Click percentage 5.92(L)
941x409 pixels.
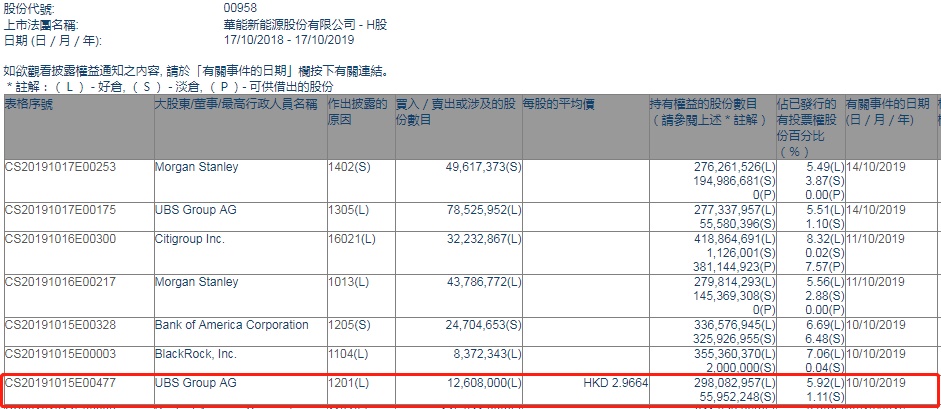(x=825, y=382)
